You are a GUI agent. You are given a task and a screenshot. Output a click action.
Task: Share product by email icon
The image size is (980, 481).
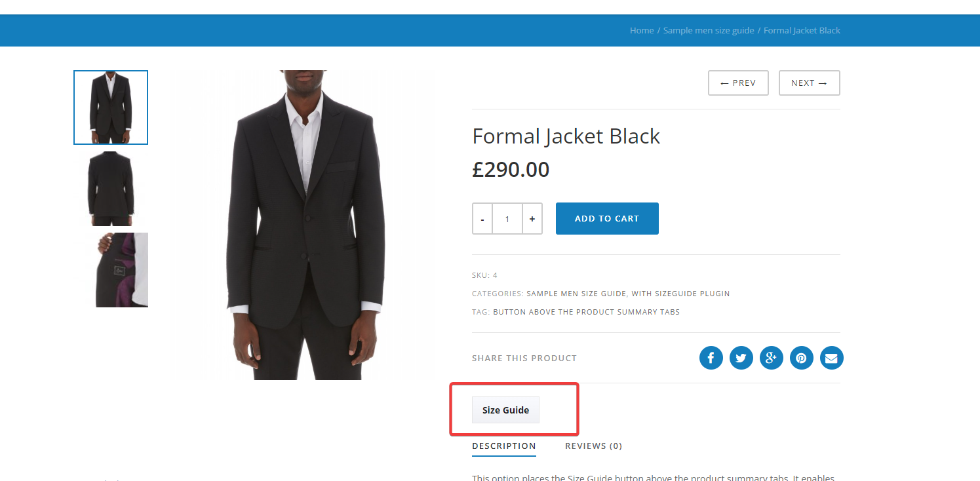pyautogui.click(x=831, y=358)
